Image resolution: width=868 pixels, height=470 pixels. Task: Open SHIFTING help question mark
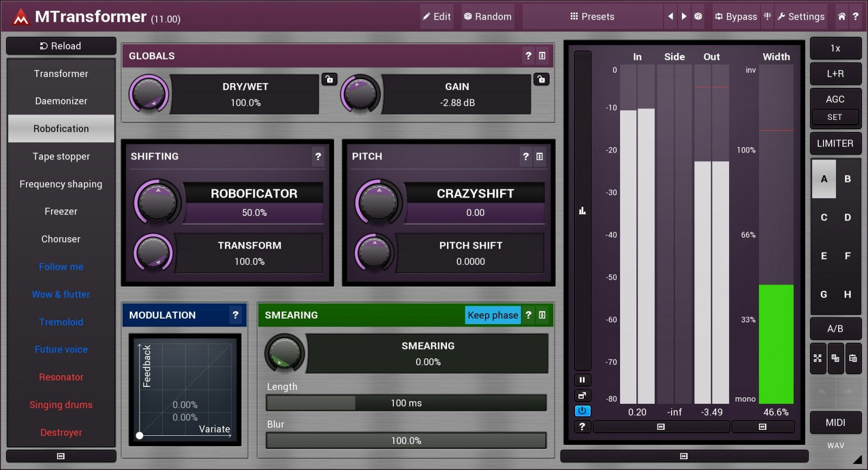tap(318, 156)
